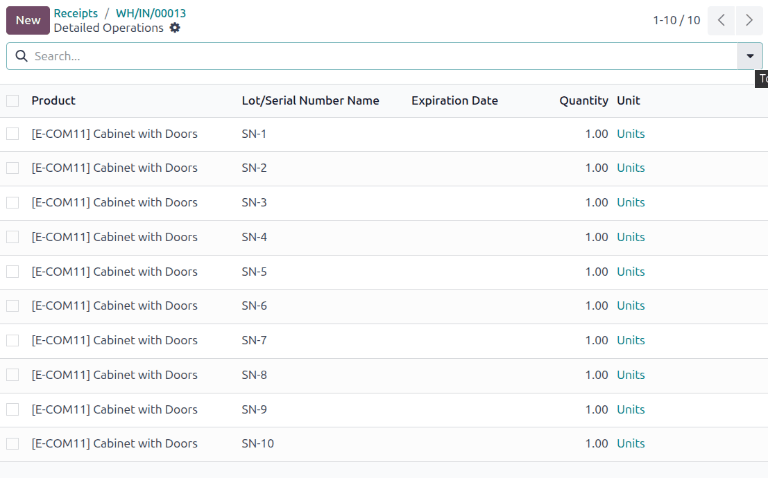Go to the previous page arrow

coord(721,20)
